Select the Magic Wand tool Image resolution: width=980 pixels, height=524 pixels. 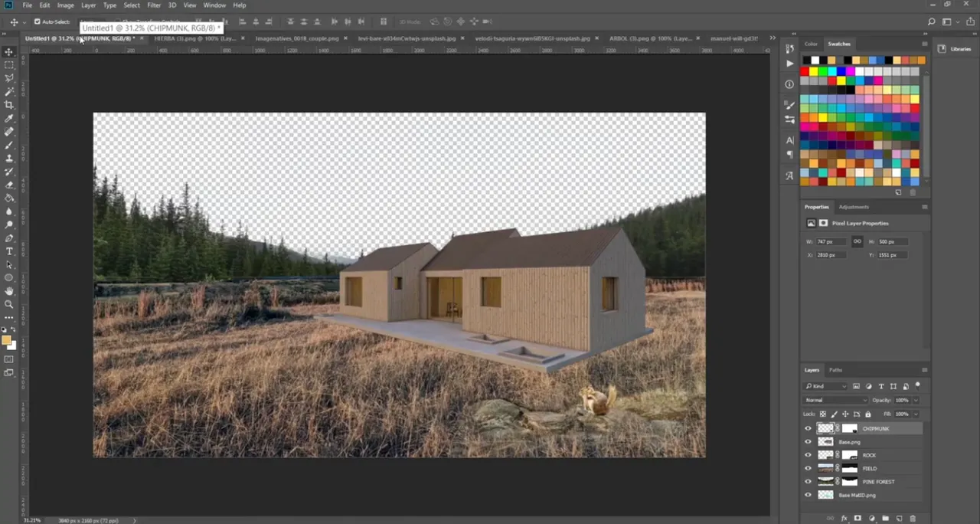[x=9, y=92]
